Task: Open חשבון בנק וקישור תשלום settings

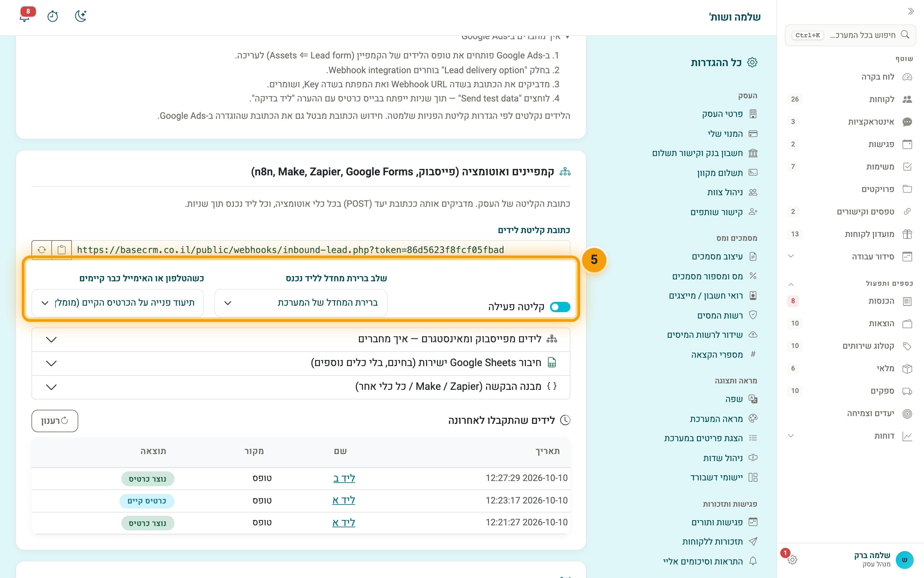Action: click(x=705, y=153)
